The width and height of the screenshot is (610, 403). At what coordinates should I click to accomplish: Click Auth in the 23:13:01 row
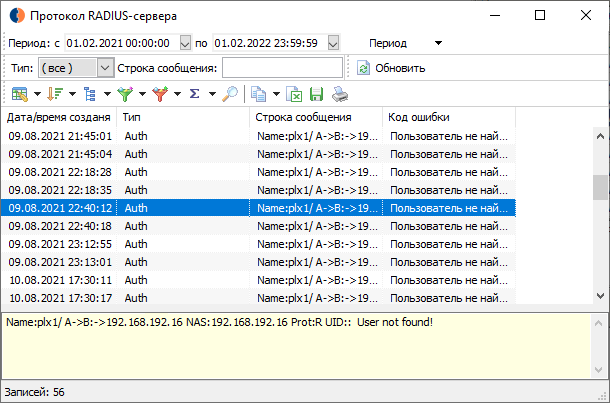click(x=136, y=262)
